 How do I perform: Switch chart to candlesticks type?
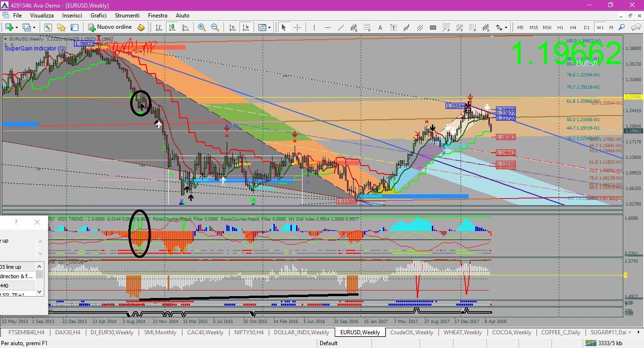pos(172,27)
